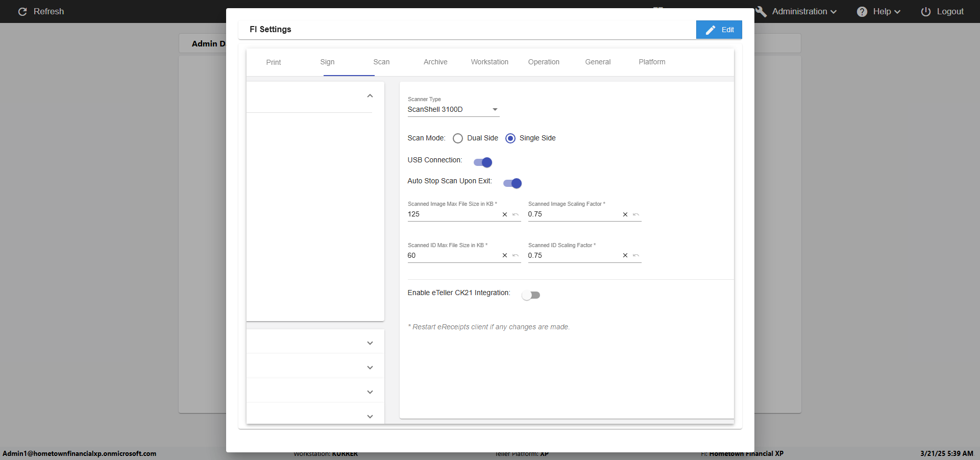Screen dimensions: 980x460
Task: Click into the Scanned ID Max File Size field
Action: pyautogui.click(x=452, y=255)
